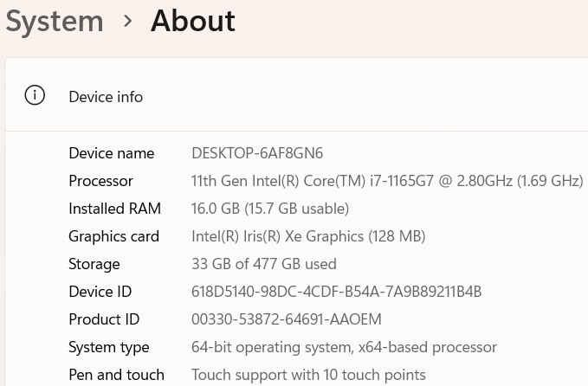Select the Device ID label
Screen dimensions: 588x386
100,292
